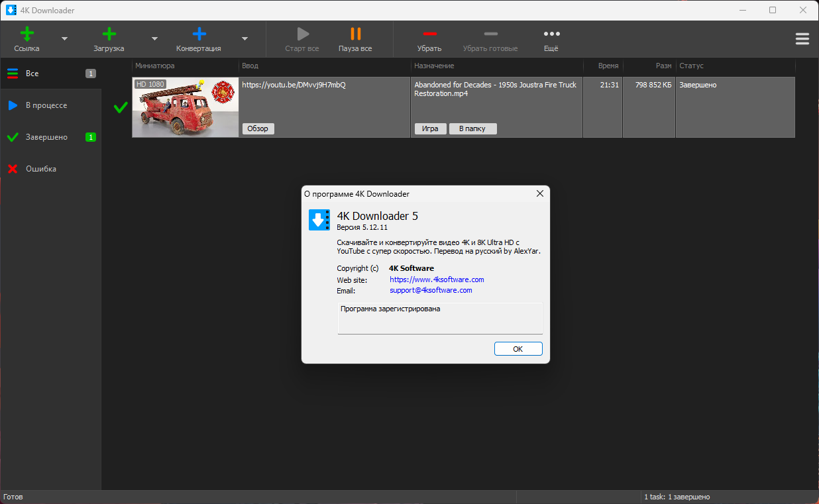The image size is (819, 504).
Task: Click the https://youtu.be/DMvvj9H7mbQ URL text
Action: (294, 85)
